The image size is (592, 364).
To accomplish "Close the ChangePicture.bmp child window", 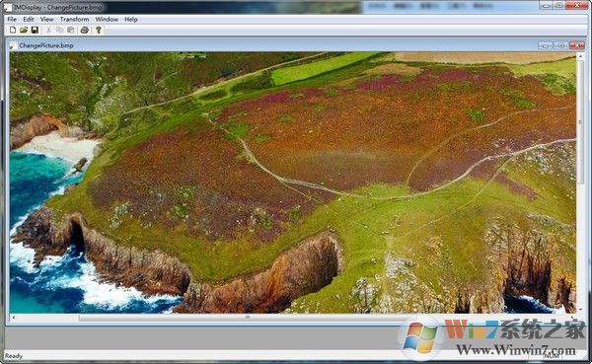I will click(x=577, y=45).
